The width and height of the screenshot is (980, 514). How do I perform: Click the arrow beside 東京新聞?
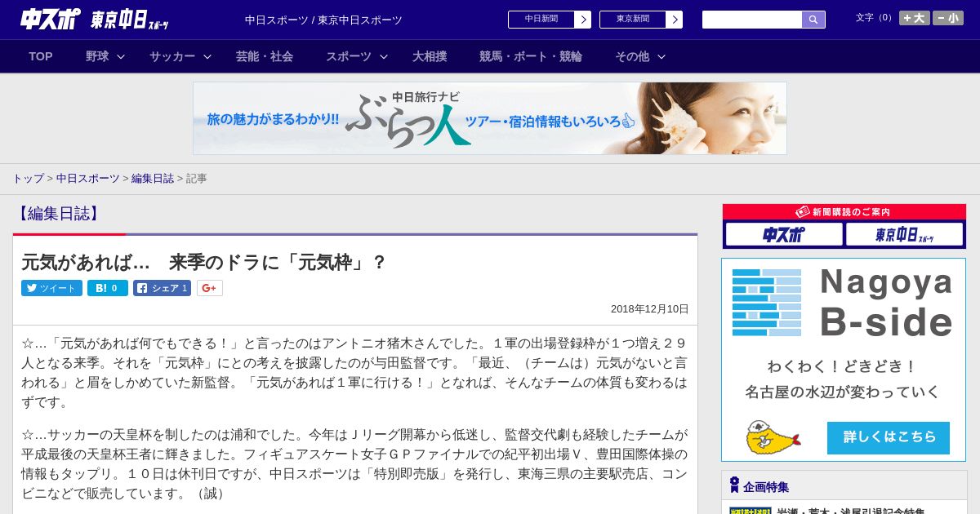point(675,20)
